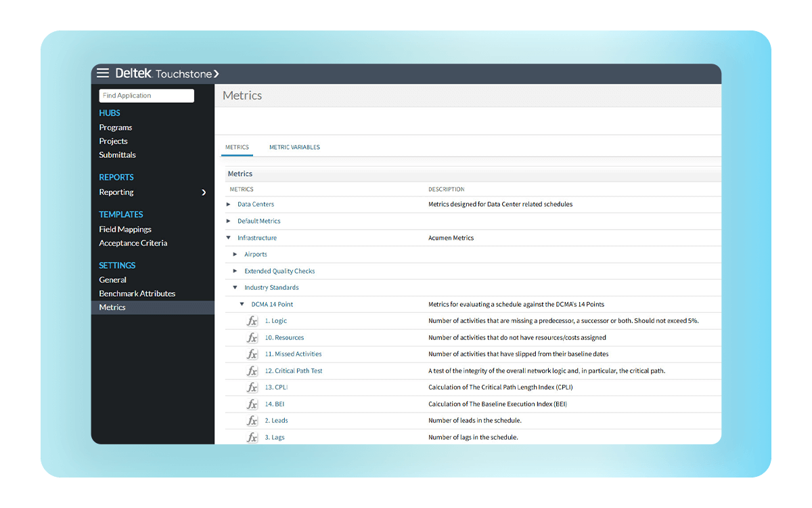Open the 12. Critical Path Test metric

coord(293,371)
